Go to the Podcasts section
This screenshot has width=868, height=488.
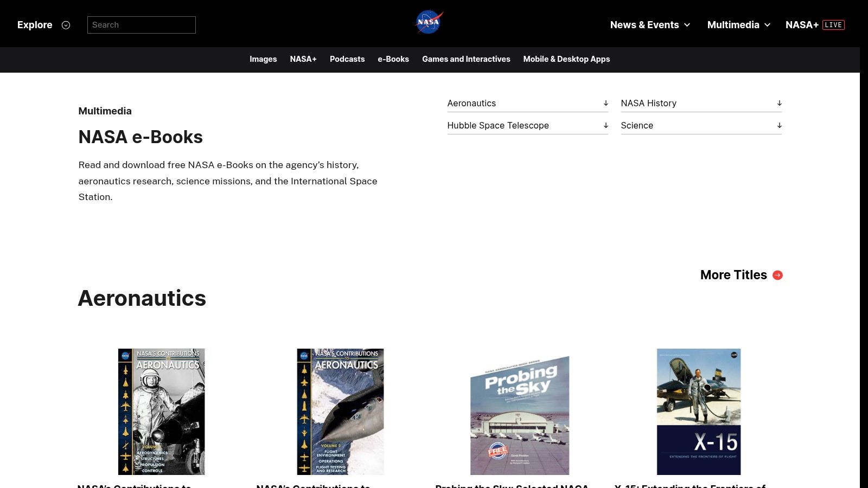pyautogui.click(x=347, y=59)
